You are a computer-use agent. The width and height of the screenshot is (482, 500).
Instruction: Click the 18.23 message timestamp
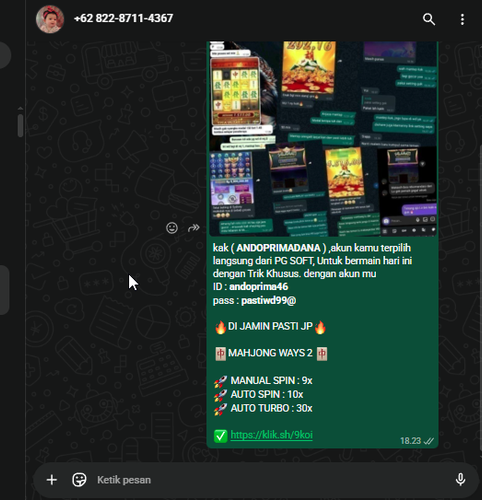[x=410, y=441]
